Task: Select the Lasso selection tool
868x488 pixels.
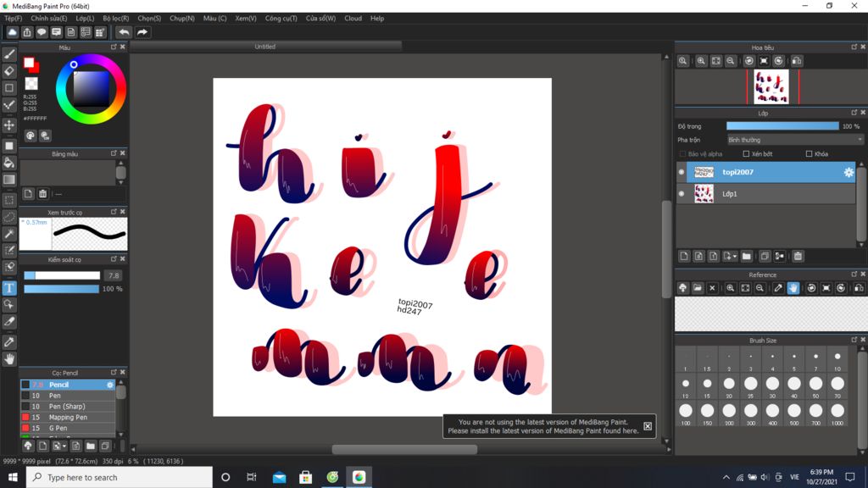Action: [x=9, y=216]
